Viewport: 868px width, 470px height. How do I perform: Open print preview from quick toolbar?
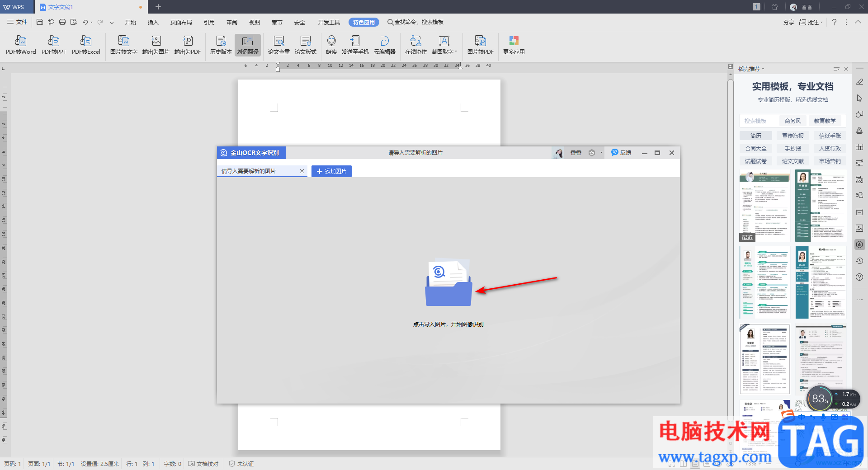[74, 22]
